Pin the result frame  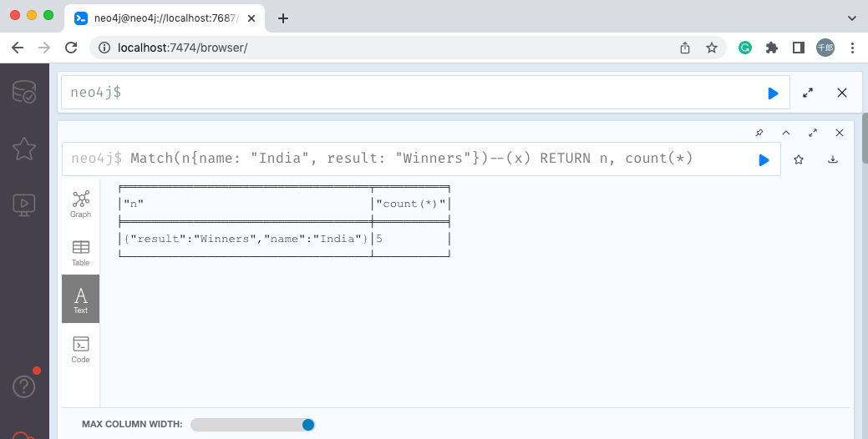(759, 133)
